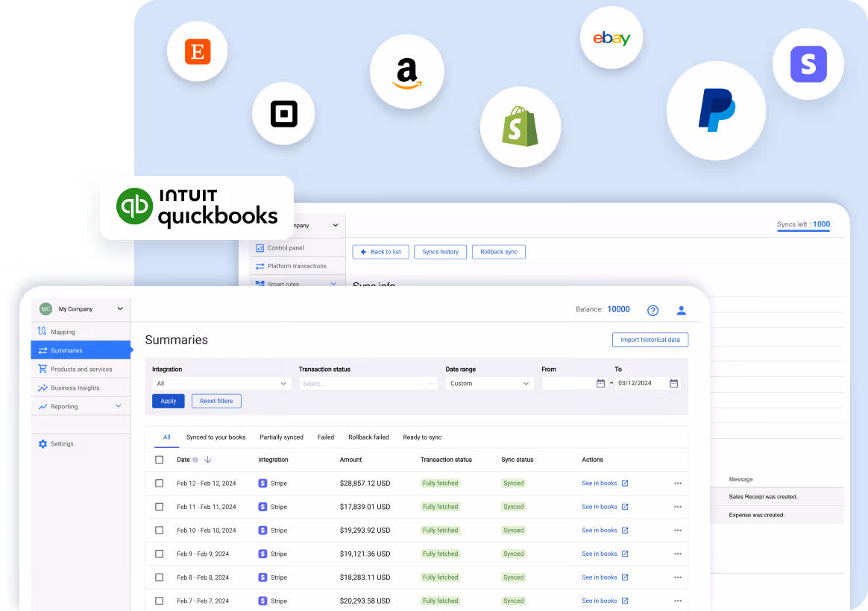
Task: Click Syncs history in back window
Action: 440,252
